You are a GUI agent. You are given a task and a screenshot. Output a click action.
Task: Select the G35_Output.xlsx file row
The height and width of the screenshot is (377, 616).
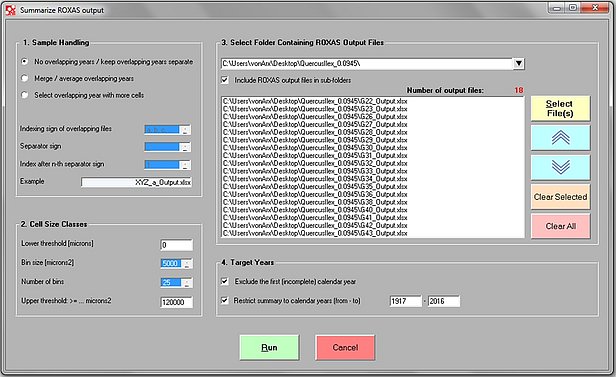315,187
